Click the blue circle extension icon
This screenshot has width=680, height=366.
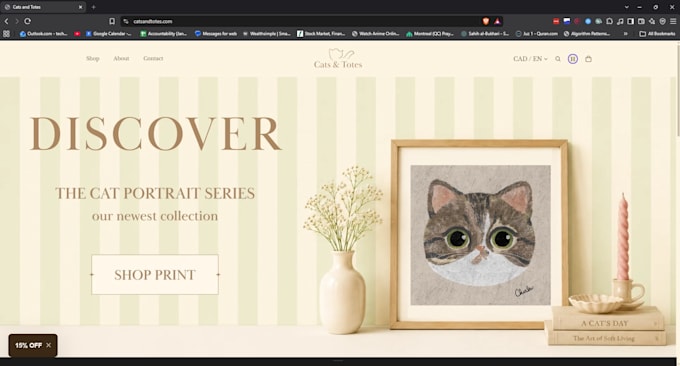click(x=588, y=21)
